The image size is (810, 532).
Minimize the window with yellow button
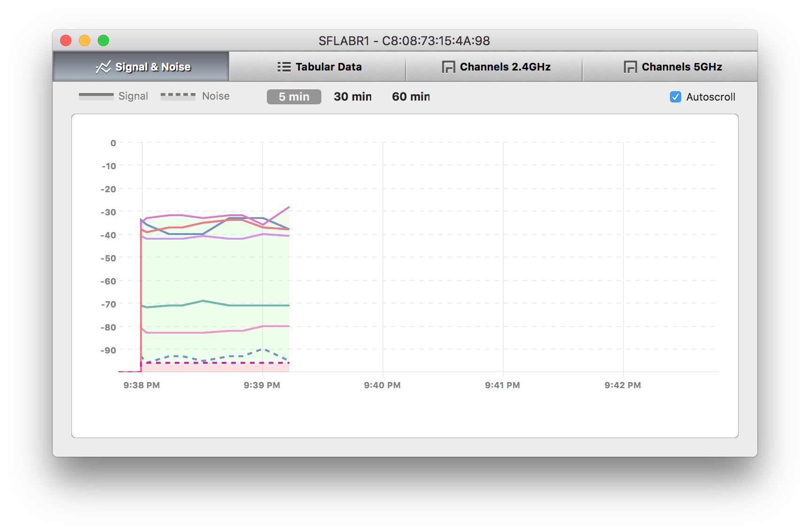(85, 40)
